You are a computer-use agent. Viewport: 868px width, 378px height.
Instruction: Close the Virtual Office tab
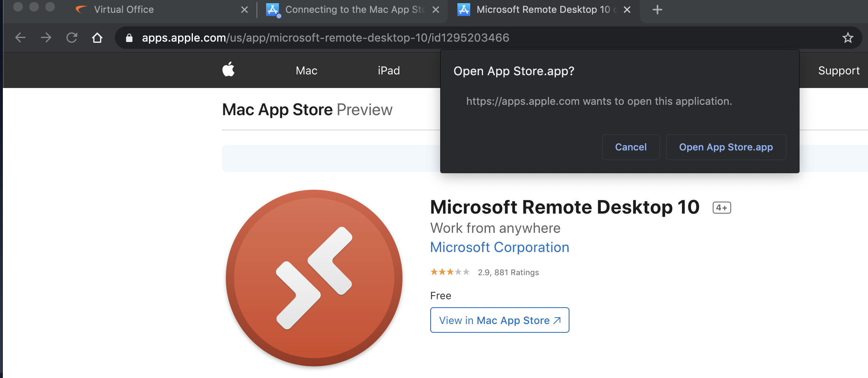[x=244, y=10]
